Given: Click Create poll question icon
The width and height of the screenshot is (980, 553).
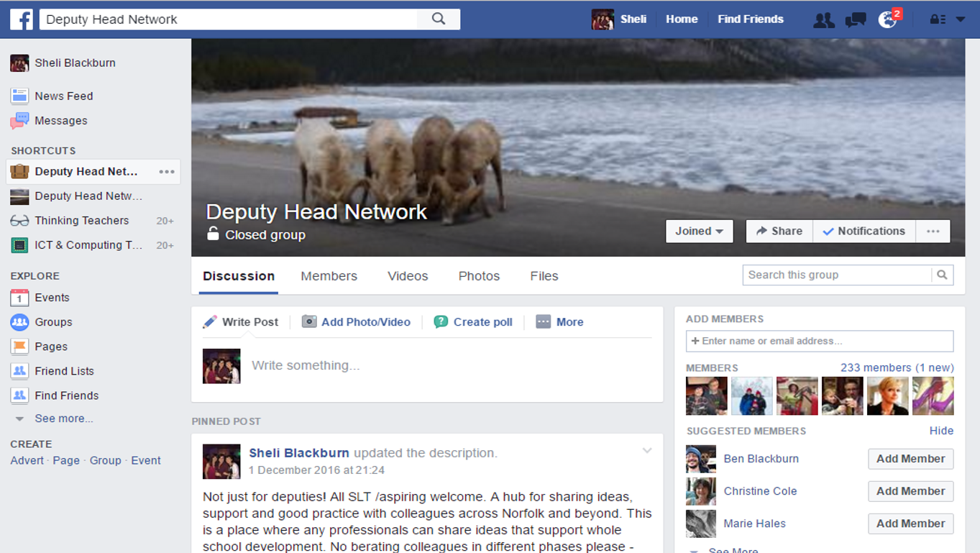Looking at the screenshot, I should (x=441, y=322).
